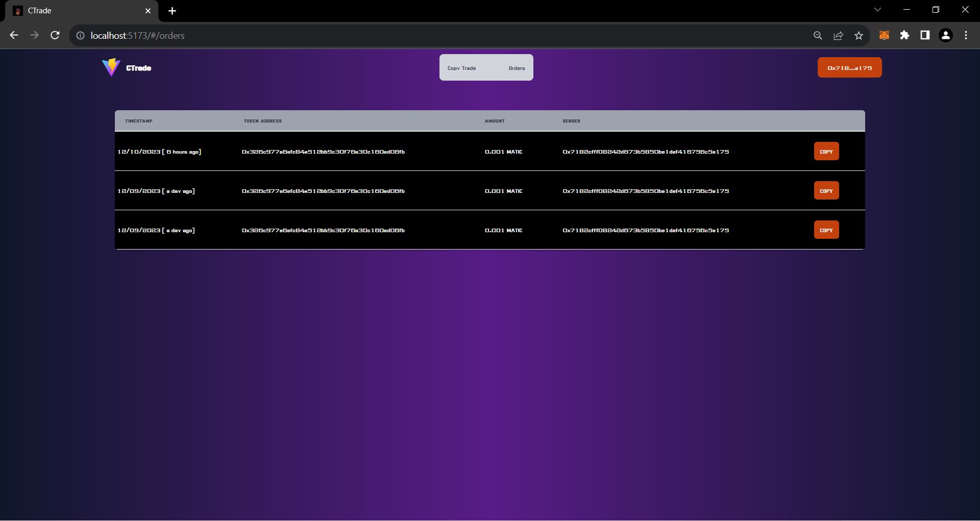Image resolution: width=980 pixels, height=521 pixels.
Task: Click the browser profile avatar icon
Action: pos(946,35)
